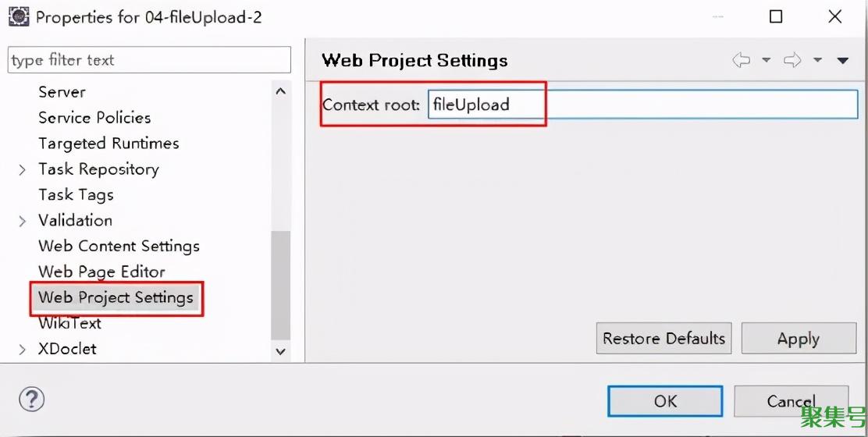Open the view menu triangle

842,60
